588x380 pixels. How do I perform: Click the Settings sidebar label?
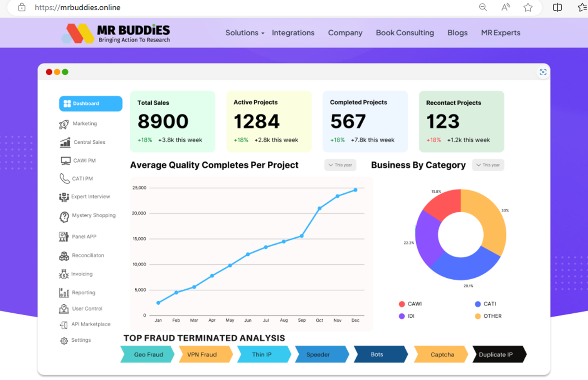[x=81, y=340]
